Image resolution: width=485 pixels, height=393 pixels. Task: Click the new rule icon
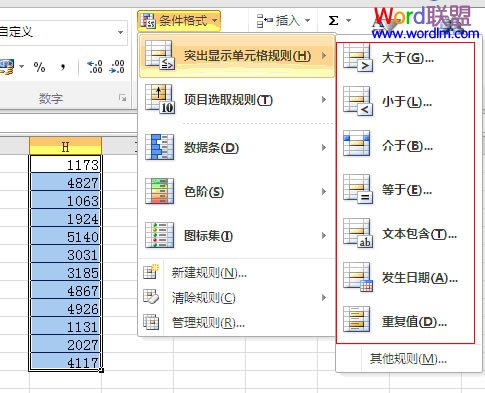(151, 272)
